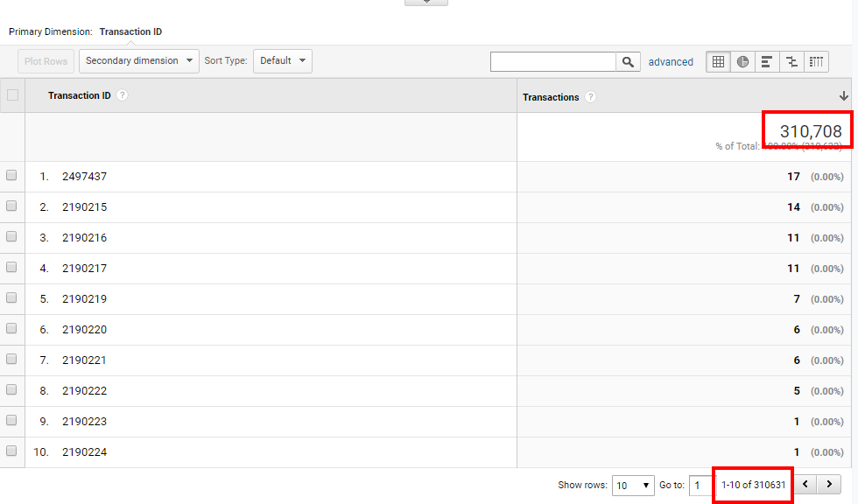Check the row for transaction 2190223
Screen dimensions: 858x504
11,420
